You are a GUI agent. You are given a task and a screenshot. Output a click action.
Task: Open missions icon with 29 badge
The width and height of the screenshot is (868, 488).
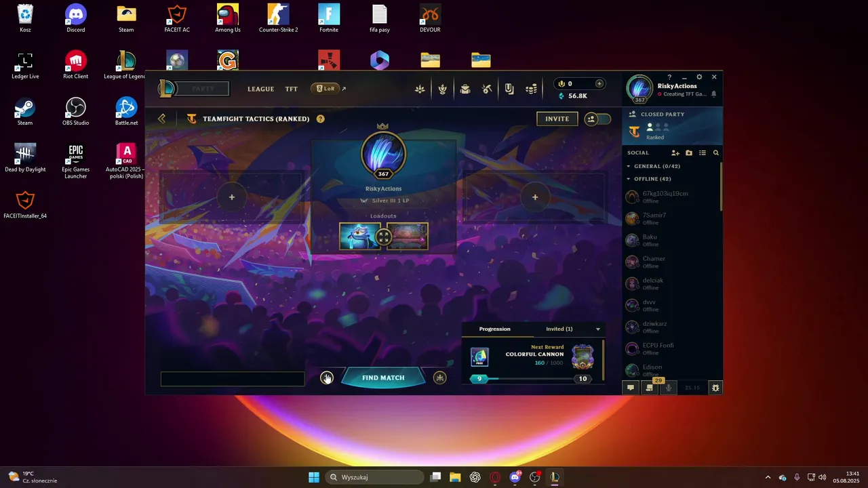click(650, 388)
